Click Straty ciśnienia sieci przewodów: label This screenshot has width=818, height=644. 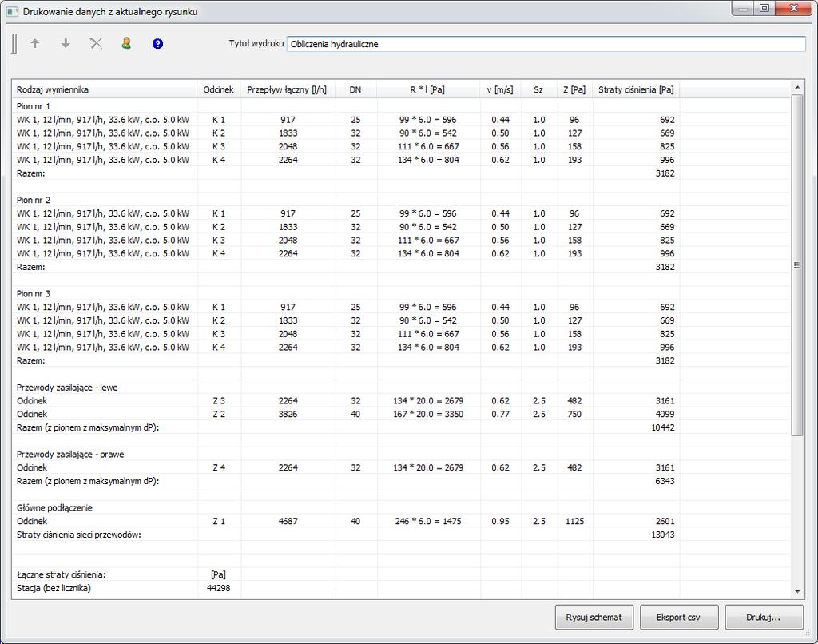point(79,535)
